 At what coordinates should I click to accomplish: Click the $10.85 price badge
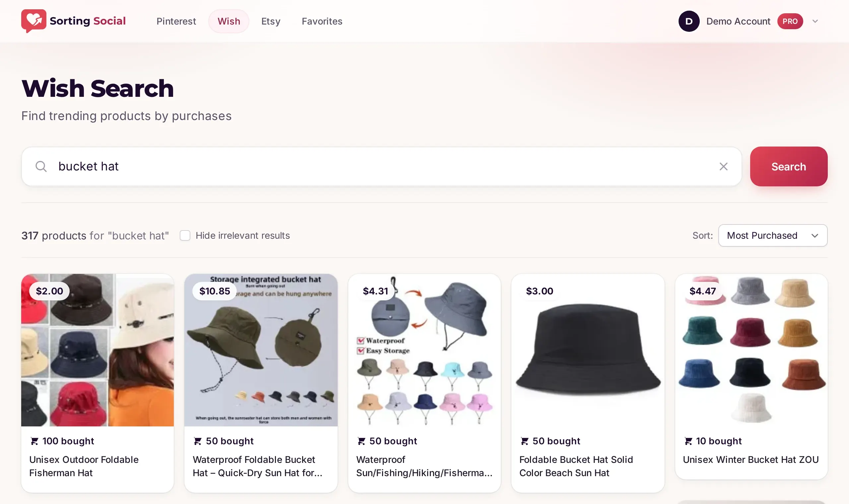[215, 291]
